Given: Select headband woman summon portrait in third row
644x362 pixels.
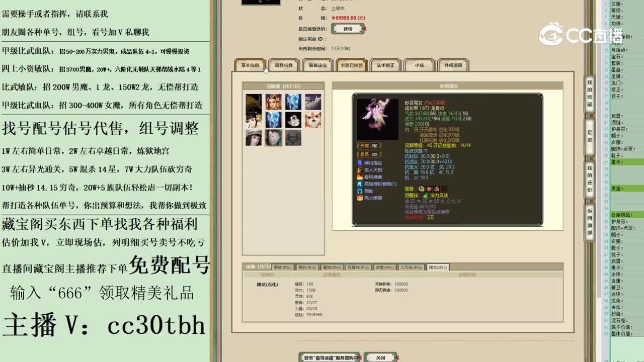Looking at the screenshot, I should (254, 138).
